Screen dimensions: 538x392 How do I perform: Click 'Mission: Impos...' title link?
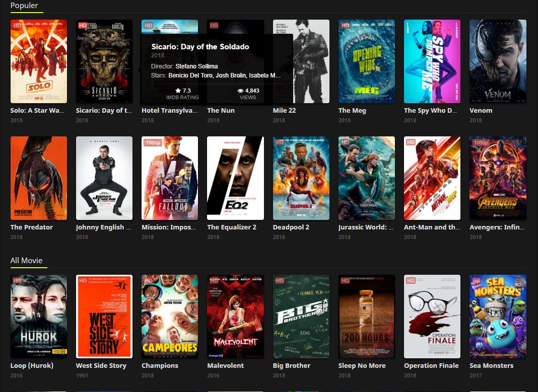coord(168,227)
